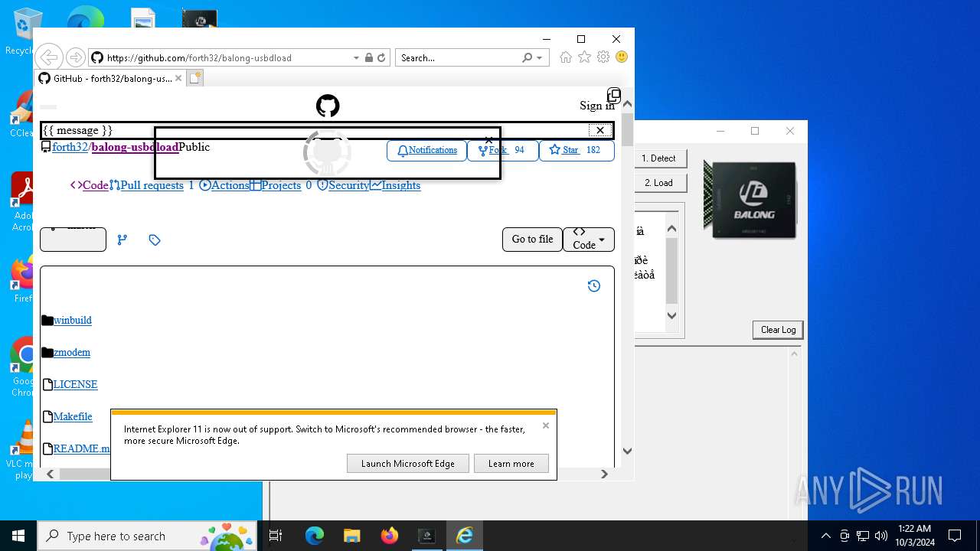
Task: Click IE page vertical scrollbar down arrow
Action: pos(627,452)
